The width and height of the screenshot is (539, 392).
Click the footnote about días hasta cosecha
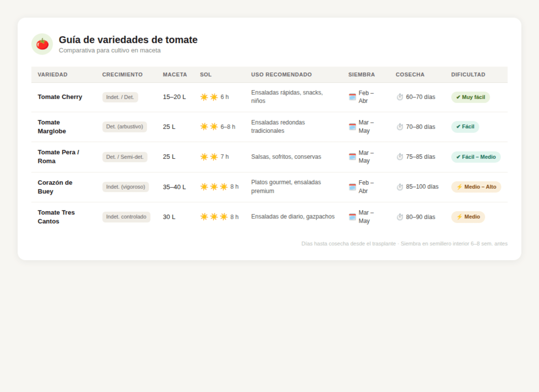pyautogui.click(x=404, y=244)
